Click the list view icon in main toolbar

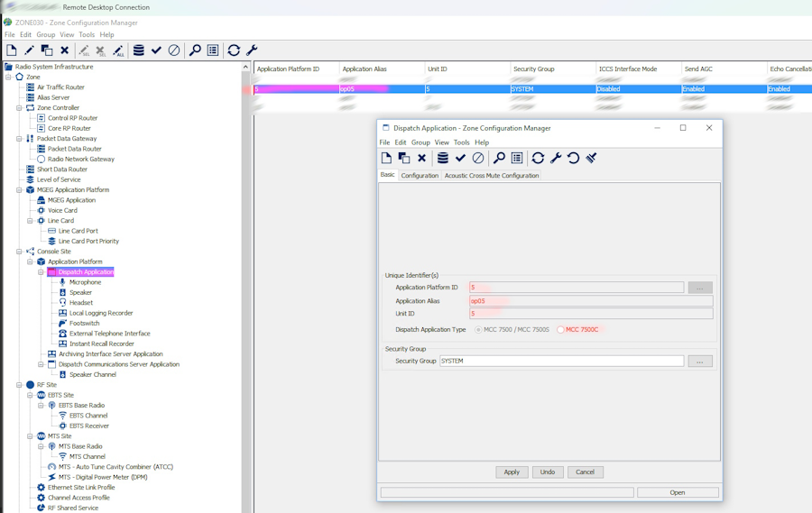pos(213,50)
